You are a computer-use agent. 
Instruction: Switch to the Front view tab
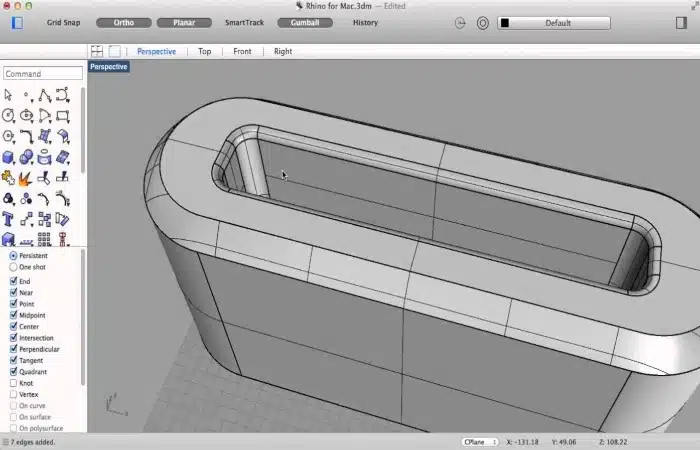242,51
